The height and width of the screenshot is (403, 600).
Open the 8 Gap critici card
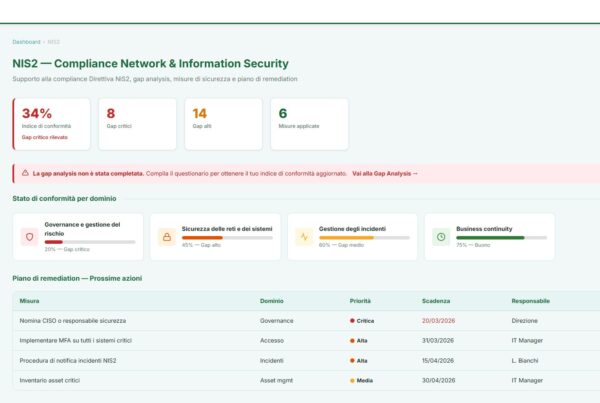[137, 124]
